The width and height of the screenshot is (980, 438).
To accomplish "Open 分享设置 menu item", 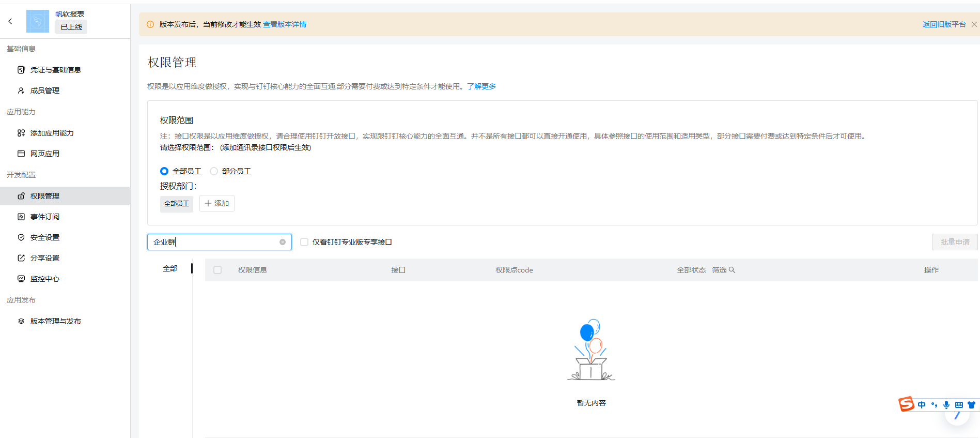I will tap(65, 258).
